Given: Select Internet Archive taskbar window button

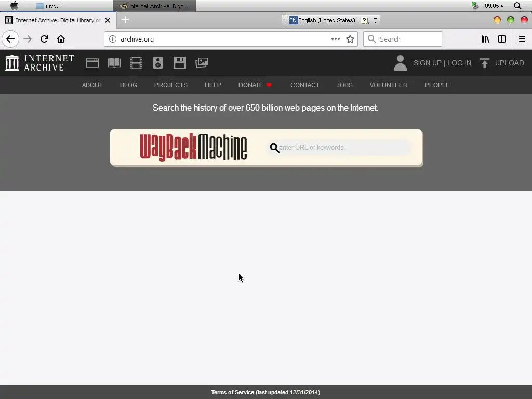Looking at the screenshot, I should pos(154,6).
